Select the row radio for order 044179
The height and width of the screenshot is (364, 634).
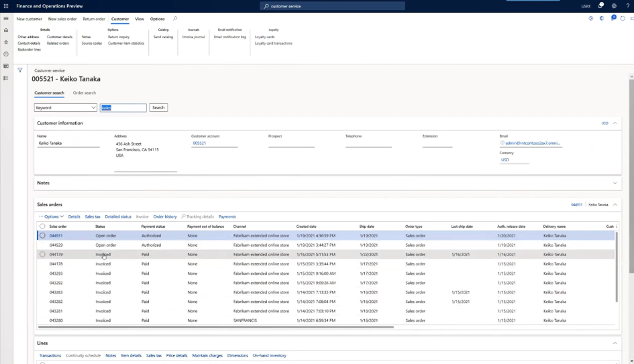pos(42,254)
